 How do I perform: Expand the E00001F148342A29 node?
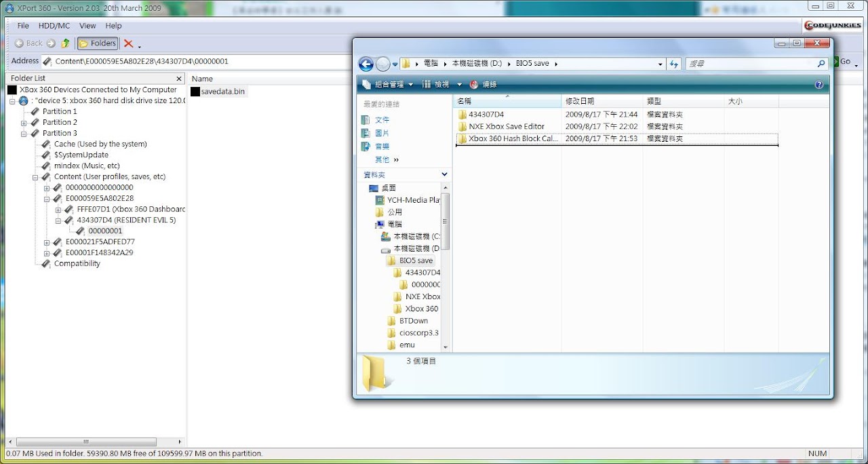pyautogui.click(x=47, y=253)
